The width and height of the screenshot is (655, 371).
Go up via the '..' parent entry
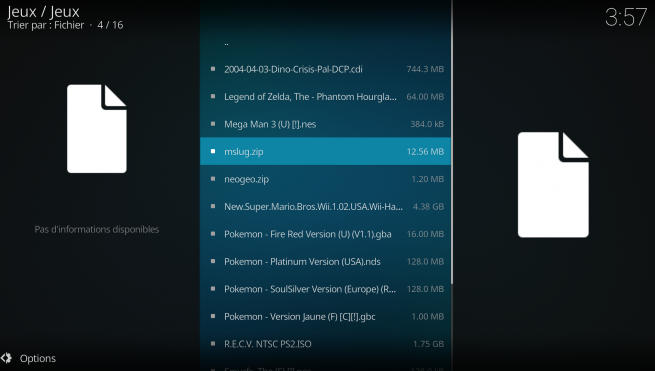click(325, 42)
